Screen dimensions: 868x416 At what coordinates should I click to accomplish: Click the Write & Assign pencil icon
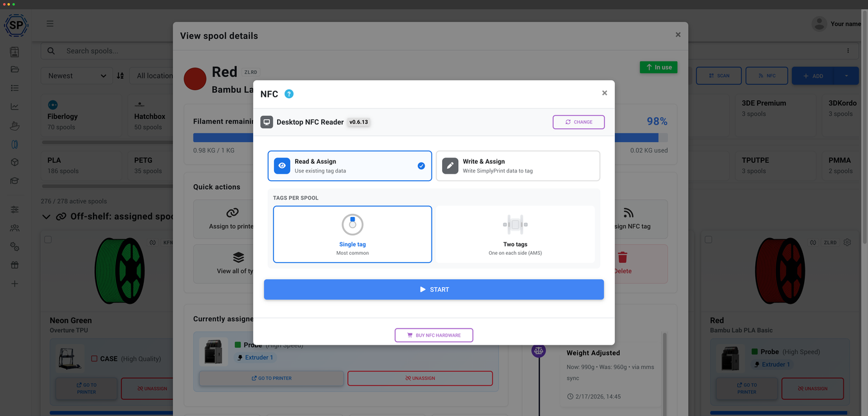(450, 166)
